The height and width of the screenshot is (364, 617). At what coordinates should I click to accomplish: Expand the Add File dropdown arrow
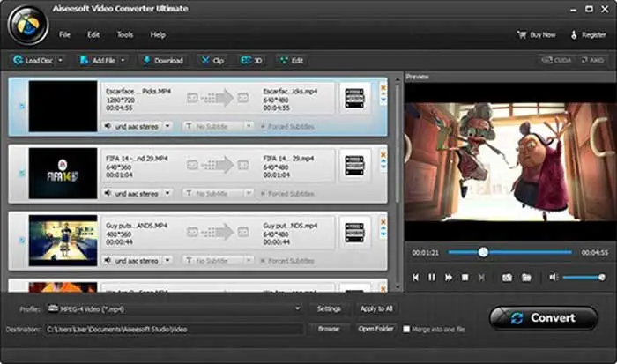(x=123, y=61)
